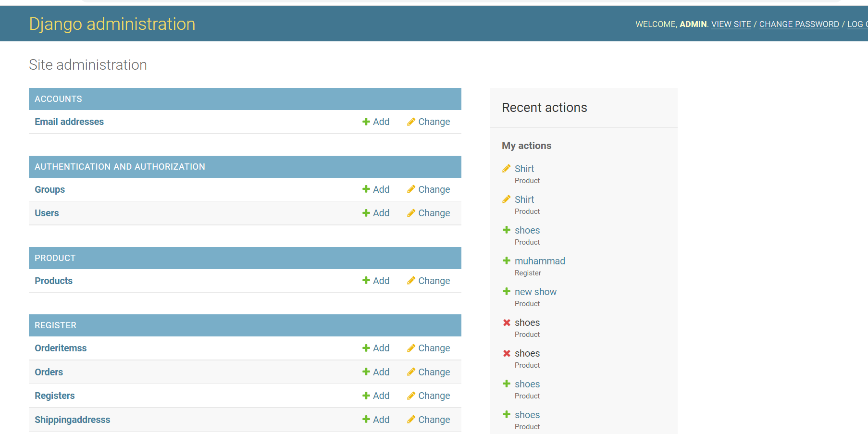Viewport: 868px width, 434px height.
Task: Click the pencil icon beside first Shirt action
Action: [506, 168]
